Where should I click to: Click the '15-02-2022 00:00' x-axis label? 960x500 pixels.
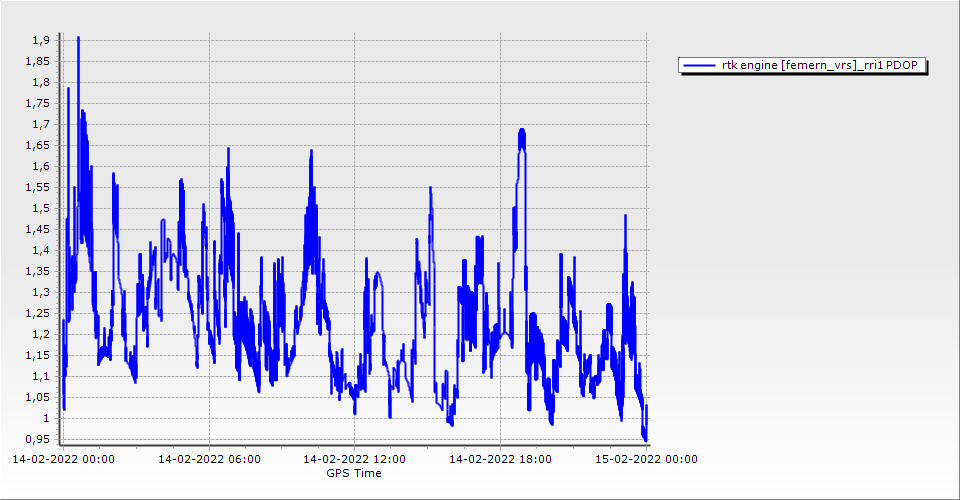click(647, 460)
